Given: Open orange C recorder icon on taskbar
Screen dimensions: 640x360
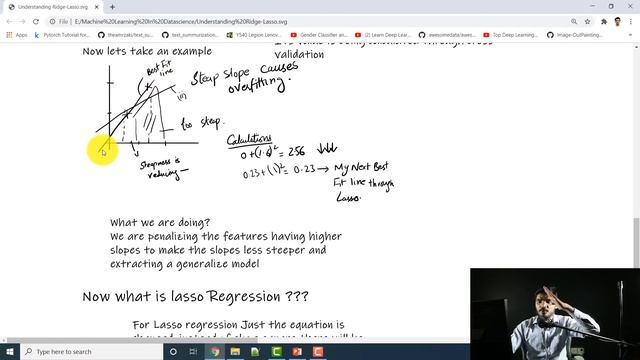Looking at the screenshot, I should [x=318, y=351].
